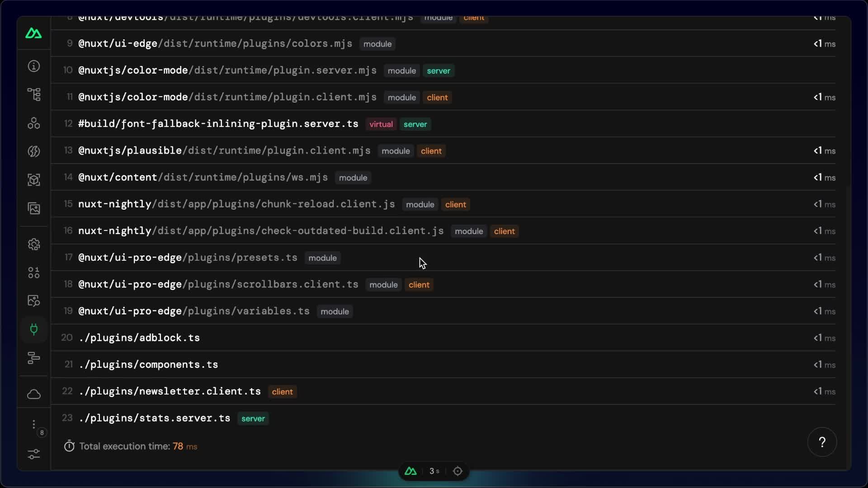Click server badge on color-mode plugin.server row
Image resolution: width=868 pixels, height=488 pixels.
(439, 70)
